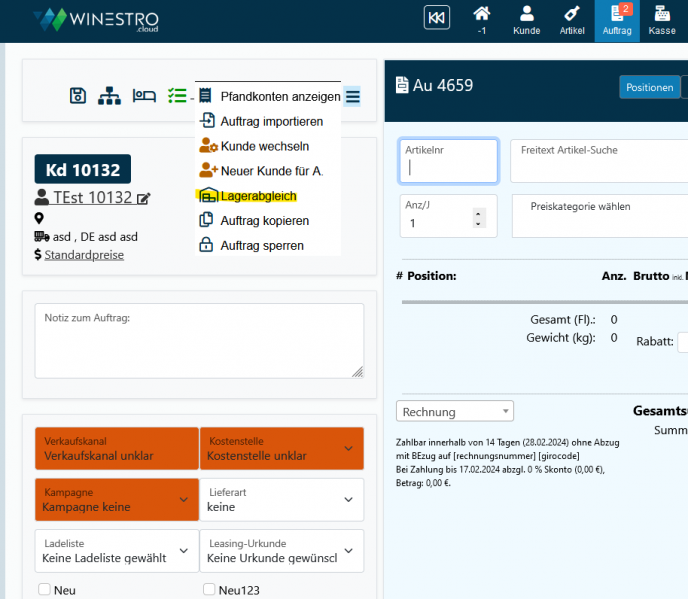The image size is (688, 599).
Task: Open the hamburger menu icon
Action: coord(353,96)
